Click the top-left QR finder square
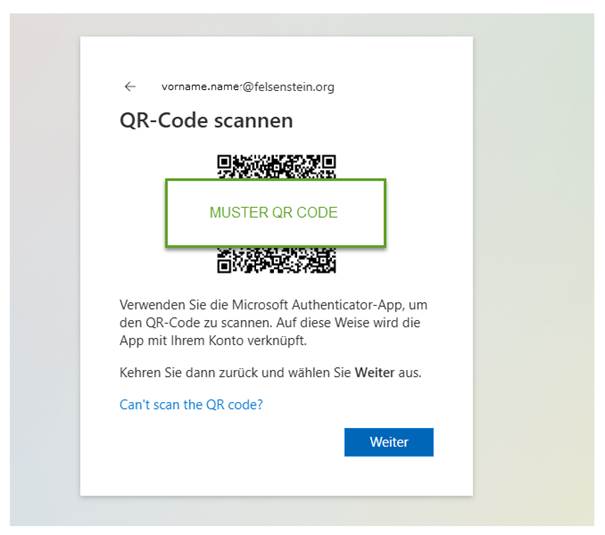Image resolution: width=605 pixels, height=535 pixels. [x=225, y=162]
